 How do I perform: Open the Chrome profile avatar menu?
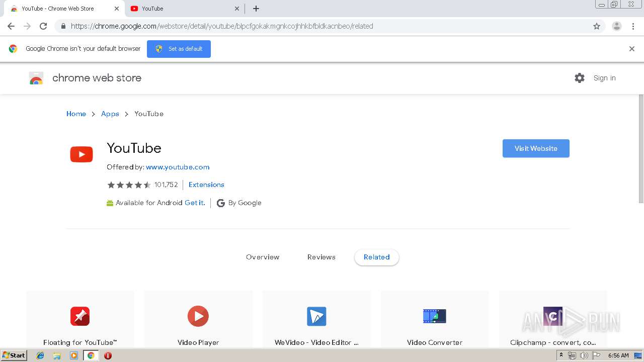click(617, 26)
